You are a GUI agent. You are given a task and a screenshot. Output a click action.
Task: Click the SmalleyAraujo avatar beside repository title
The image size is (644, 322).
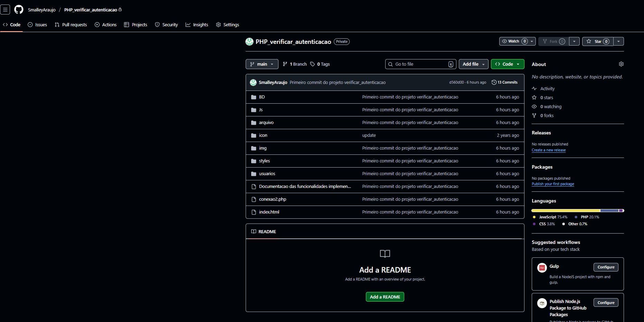tap(249, 42)
